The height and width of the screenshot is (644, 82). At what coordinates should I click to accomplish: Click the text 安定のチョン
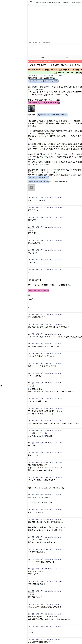coord(33,210)
